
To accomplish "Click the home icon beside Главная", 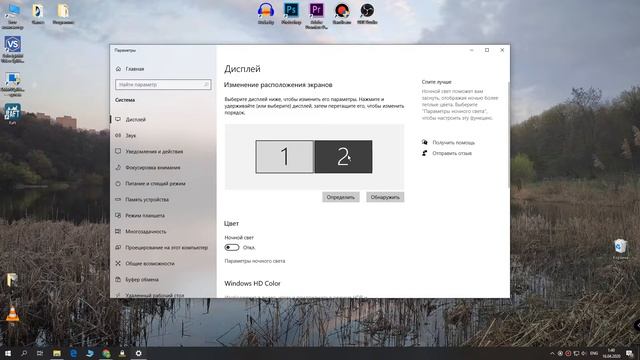I will tap(118, 69).
